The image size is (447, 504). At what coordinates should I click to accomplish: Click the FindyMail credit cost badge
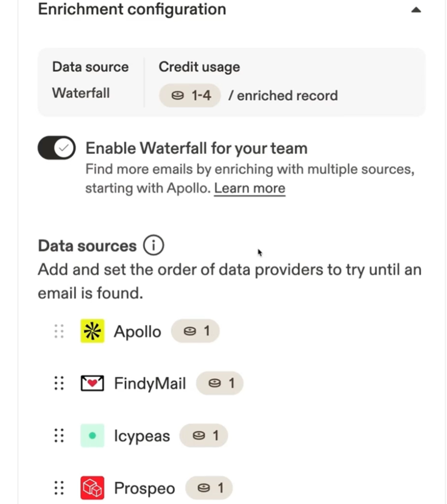[220, 383]
